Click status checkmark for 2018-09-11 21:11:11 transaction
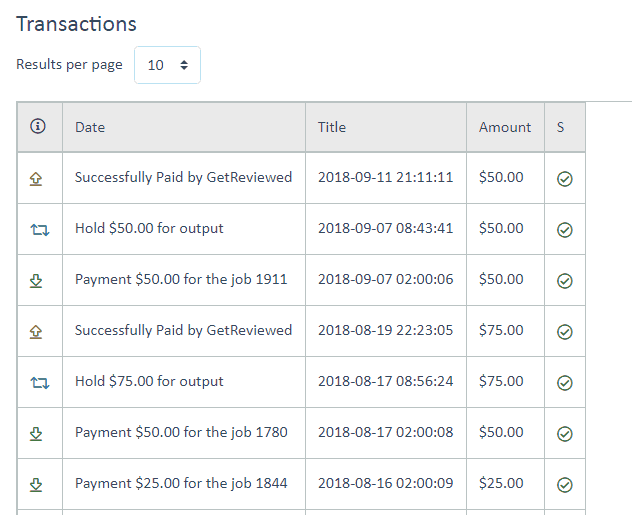 [x=564, y=179]
